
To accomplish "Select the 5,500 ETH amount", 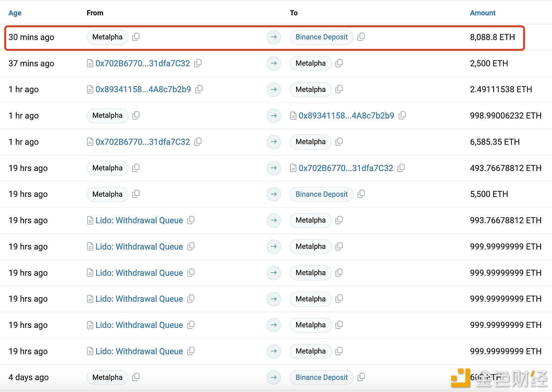I will pyautogui.click(x=489, y=194).
